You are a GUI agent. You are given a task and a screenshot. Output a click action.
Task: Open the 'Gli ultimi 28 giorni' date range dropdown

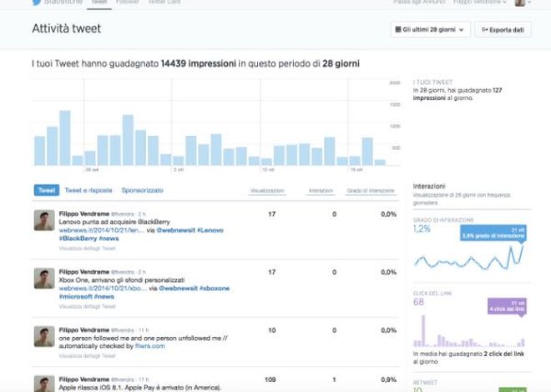tap(430, 29)
